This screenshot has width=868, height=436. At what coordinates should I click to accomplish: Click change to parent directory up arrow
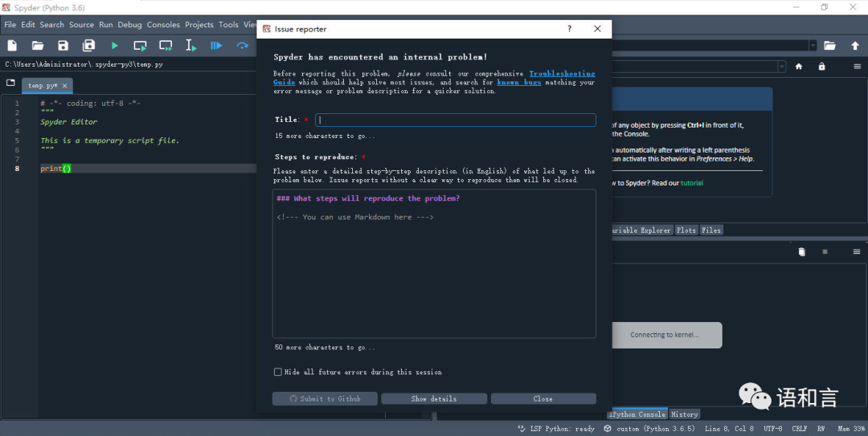point(854,46)
